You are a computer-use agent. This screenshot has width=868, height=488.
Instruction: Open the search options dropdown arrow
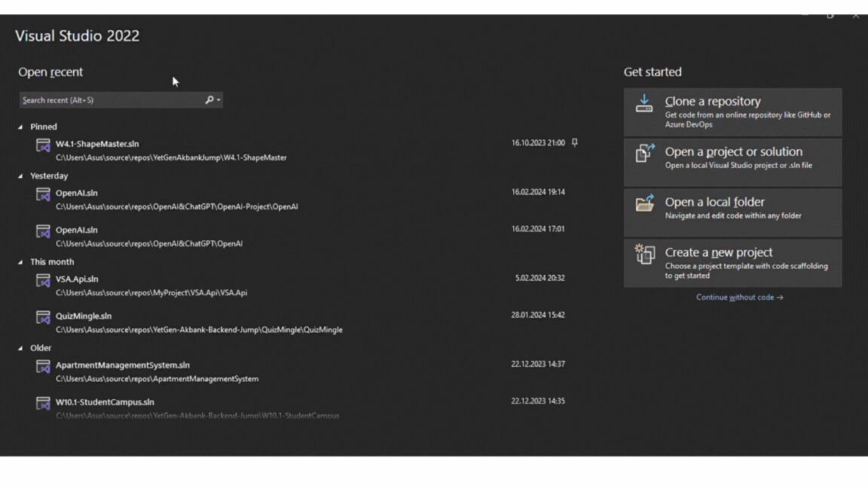(219, 100)
